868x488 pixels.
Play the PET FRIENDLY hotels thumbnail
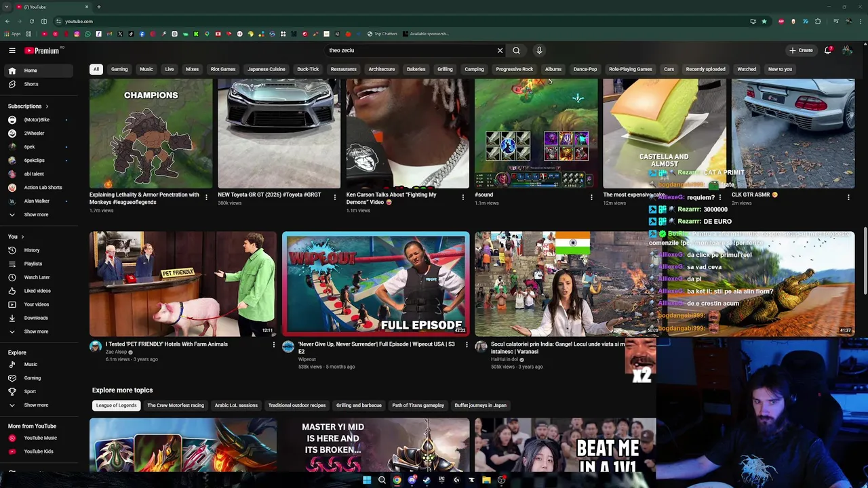tap(183, 284)
